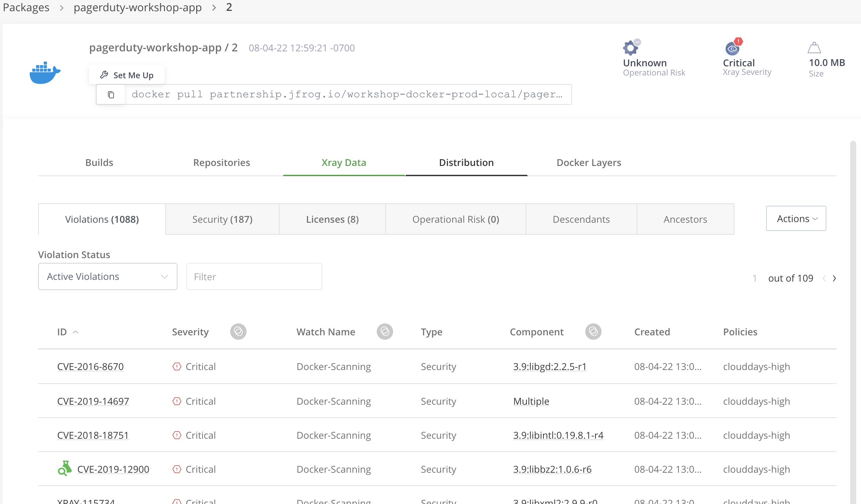This screenshot has height=504, width=861.
Task: Open the Actions dropdown menu
Action: click(796, 218)
